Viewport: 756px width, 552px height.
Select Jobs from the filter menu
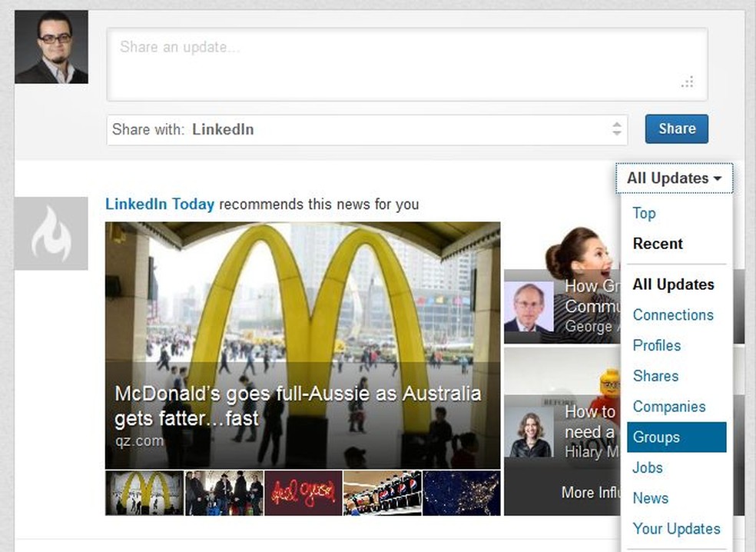coord(647,467)
